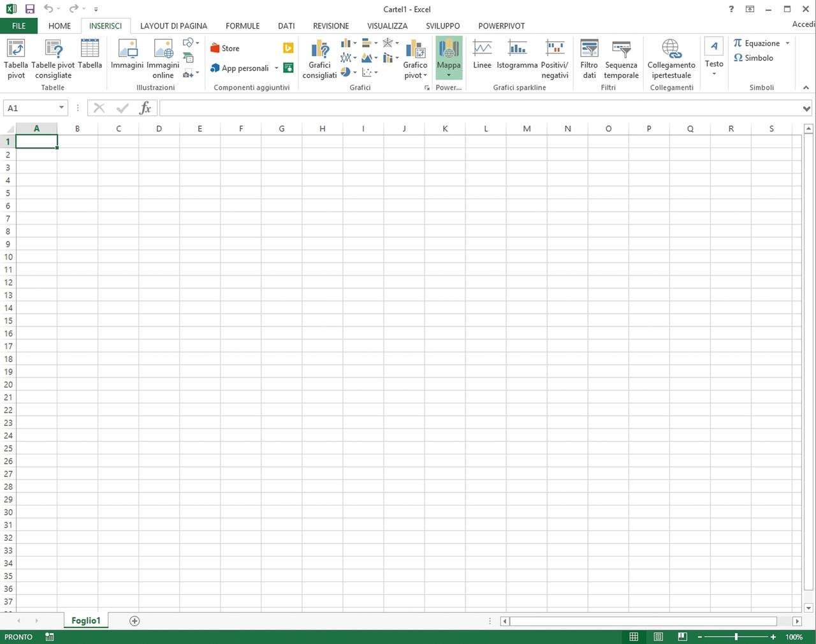Image resolution: width=816 pixels, height=644 pixels.
Task: Open the Office Store add-ins
Action: click(x=225, y=48)
